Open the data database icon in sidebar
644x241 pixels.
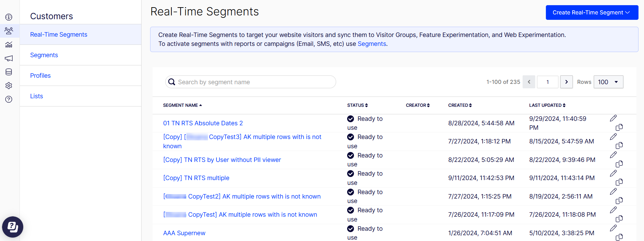point(9,72)
